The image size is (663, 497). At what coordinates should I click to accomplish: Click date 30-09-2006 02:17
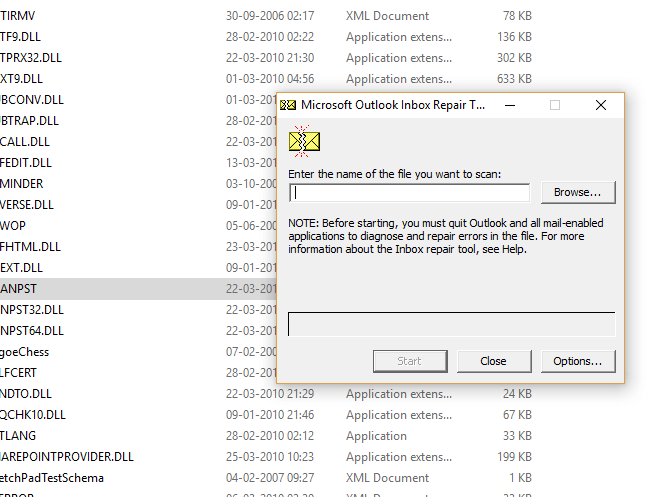[x=270, y=16]
